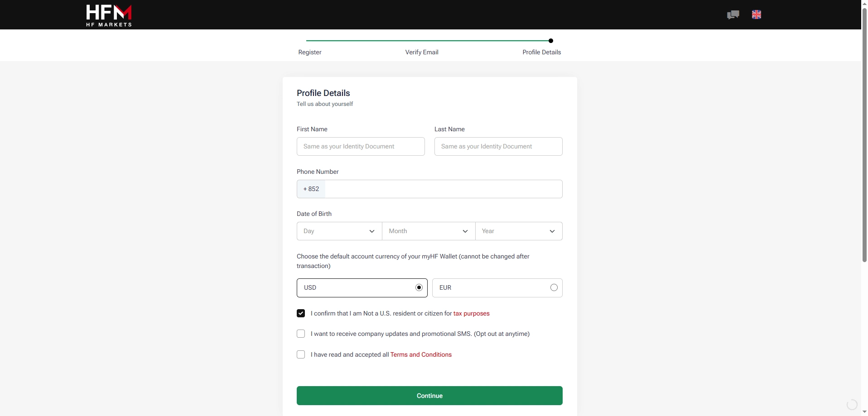Select the Register step
Screen dimensions: 868x416
(x=310, y=52)
